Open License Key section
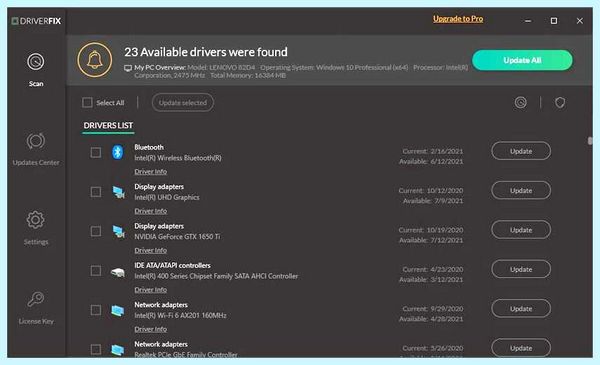This screenshot has height=365, width=600. [36, 307]
